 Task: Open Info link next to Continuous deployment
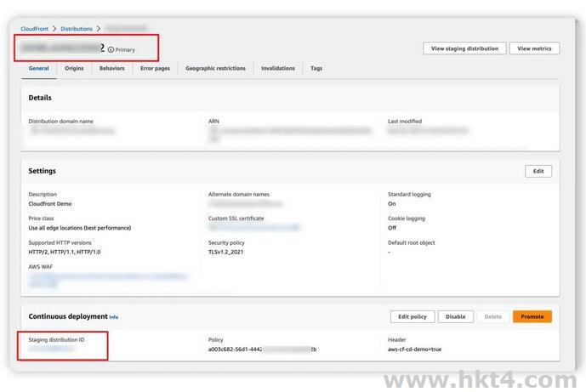click(114, 317)
